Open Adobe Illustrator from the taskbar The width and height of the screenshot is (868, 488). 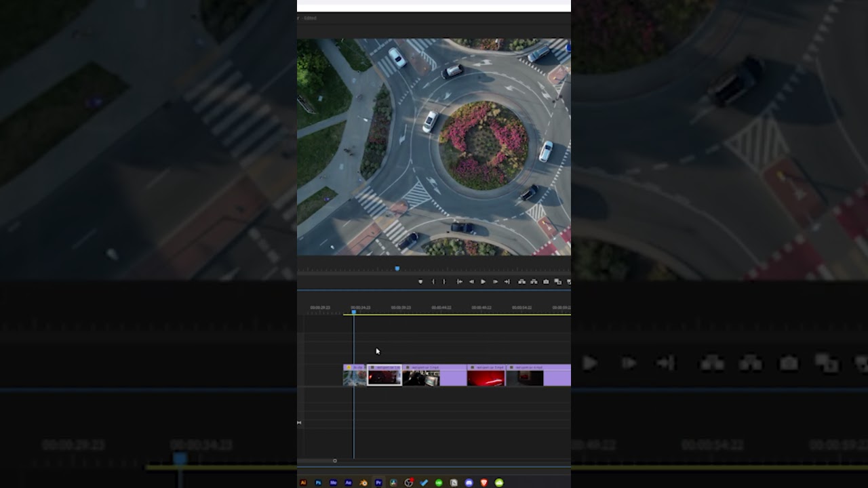[303, 483]
